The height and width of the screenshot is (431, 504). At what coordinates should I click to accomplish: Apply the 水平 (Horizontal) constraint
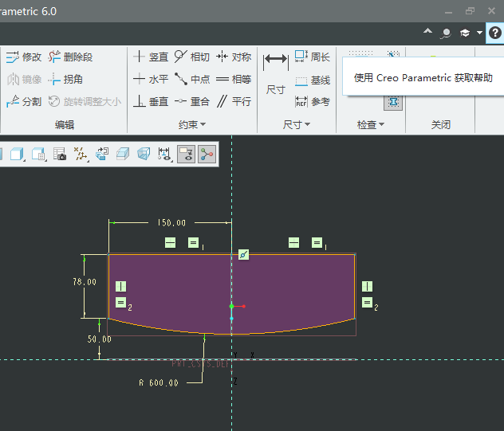(x=151, y=79)
